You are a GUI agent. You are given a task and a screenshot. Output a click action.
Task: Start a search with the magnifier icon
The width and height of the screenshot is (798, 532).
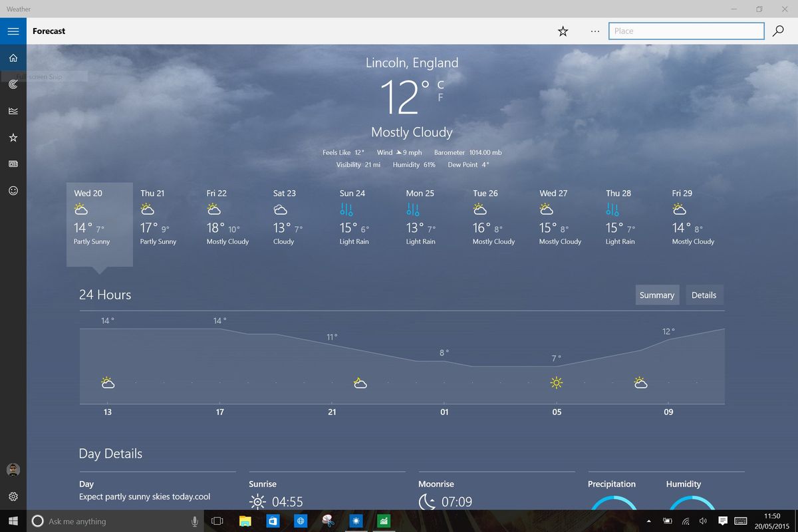778,31
